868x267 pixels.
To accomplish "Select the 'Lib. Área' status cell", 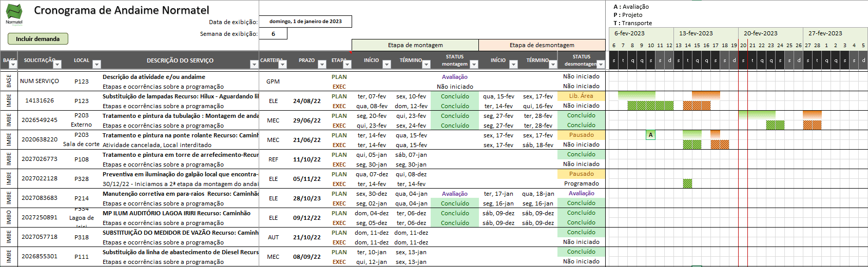I will [581, 96].
